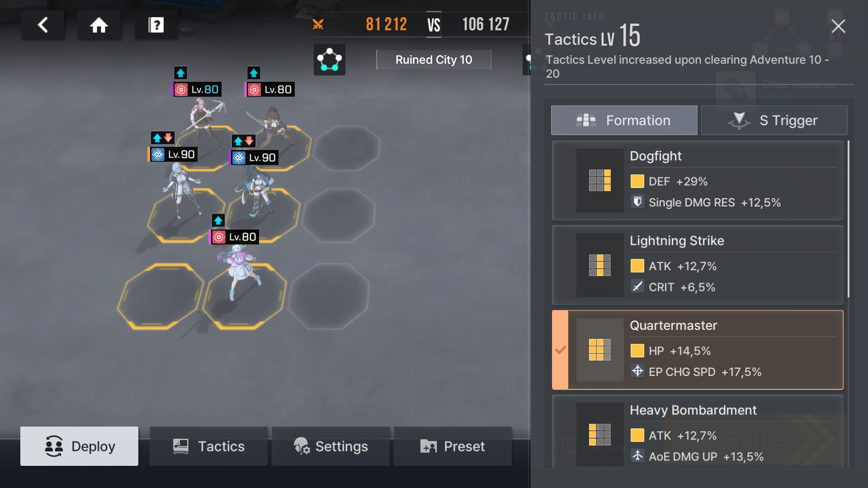
Task: Click the pentagon affinity chart icon
Action: tap(330, 60)
